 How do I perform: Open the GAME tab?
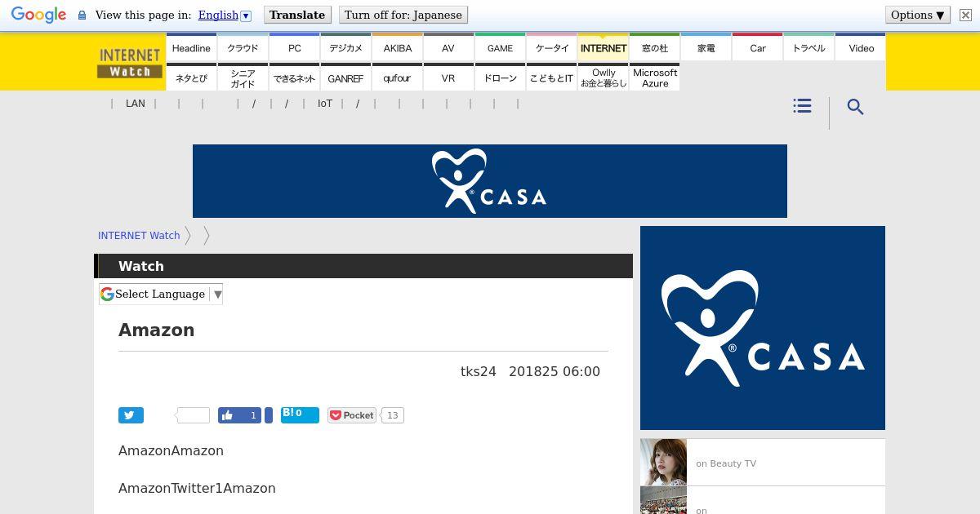[x=500, y=47]
